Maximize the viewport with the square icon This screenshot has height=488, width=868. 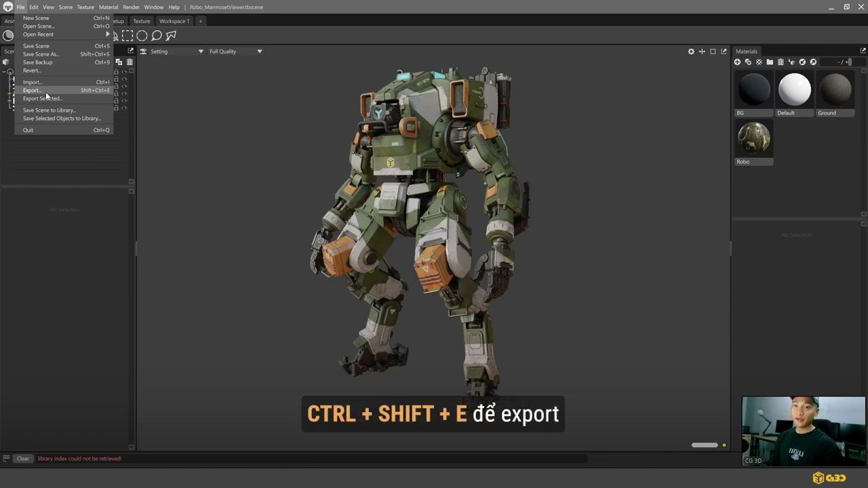[x=713, y=52]
